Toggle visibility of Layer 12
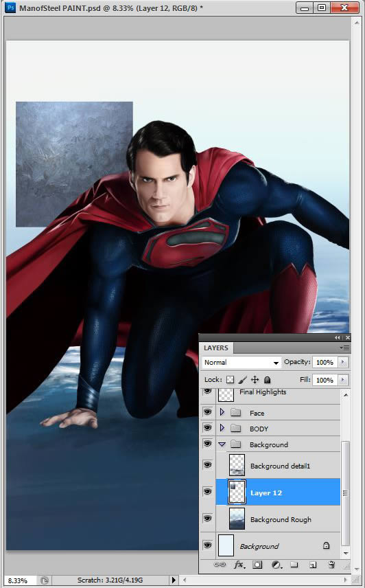365x588 pixels. pyautogui.click(x=207, y=492)
